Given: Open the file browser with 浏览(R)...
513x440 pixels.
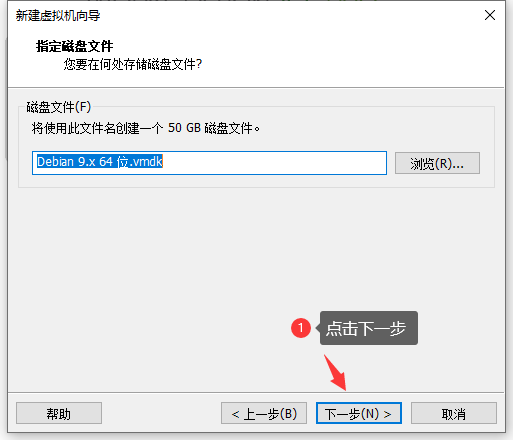Looking at the screenshot, I should tap(437, 163).
